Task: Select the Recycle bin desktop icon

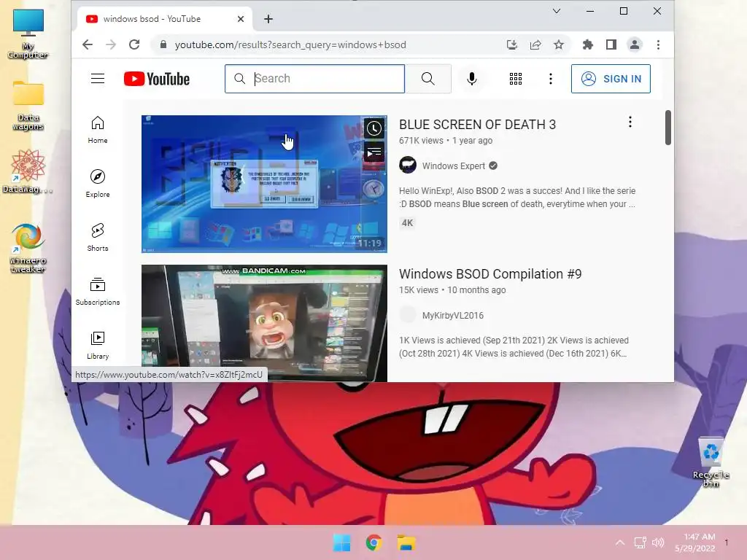Action: (711, 462)
